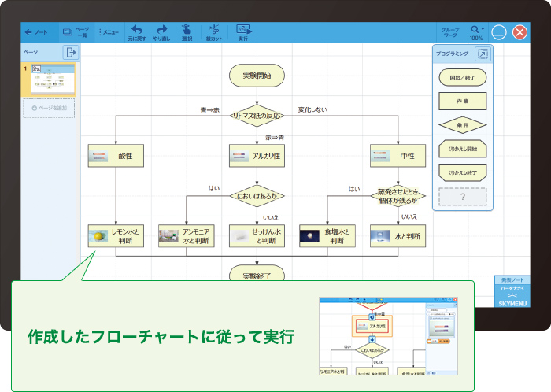Activate the 選択 selection tool
Viewport: 551px width, 392px height.
tap(187, 33)
